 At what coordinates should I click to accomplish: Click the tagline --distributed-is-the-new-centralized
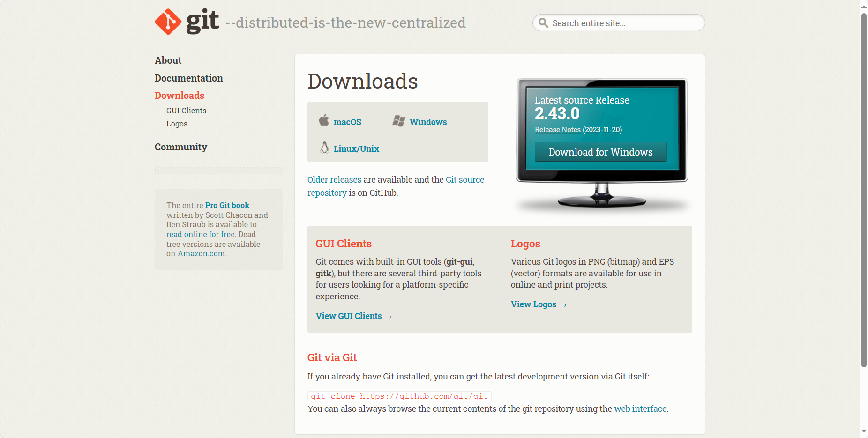[x=345, y=22]
